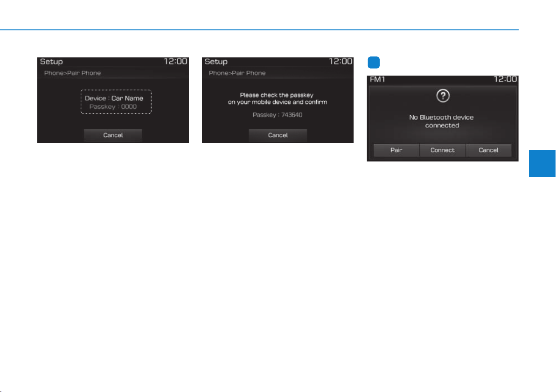Click the 12:00 clock on the FM1 screen
The width and height of the screenshot is (556, 392).
pyautogui.click(x=505, y=79)
